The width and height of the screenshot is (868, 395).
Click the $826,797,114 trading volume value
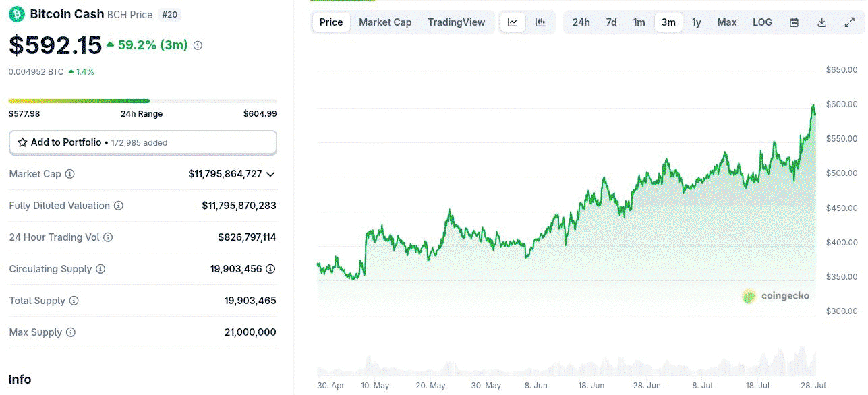click(247, 237)
